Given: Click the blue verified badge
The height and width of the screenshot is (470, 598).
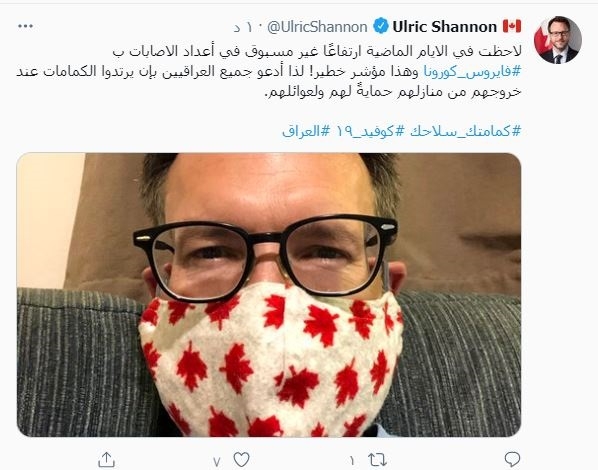Looking at the screenshot, I should (x=380, y=27).
